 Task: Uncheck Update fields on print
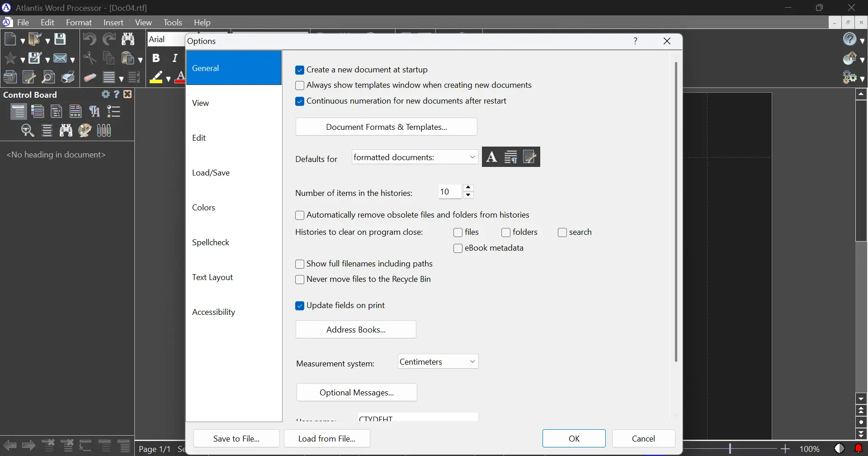coord(300,306)
